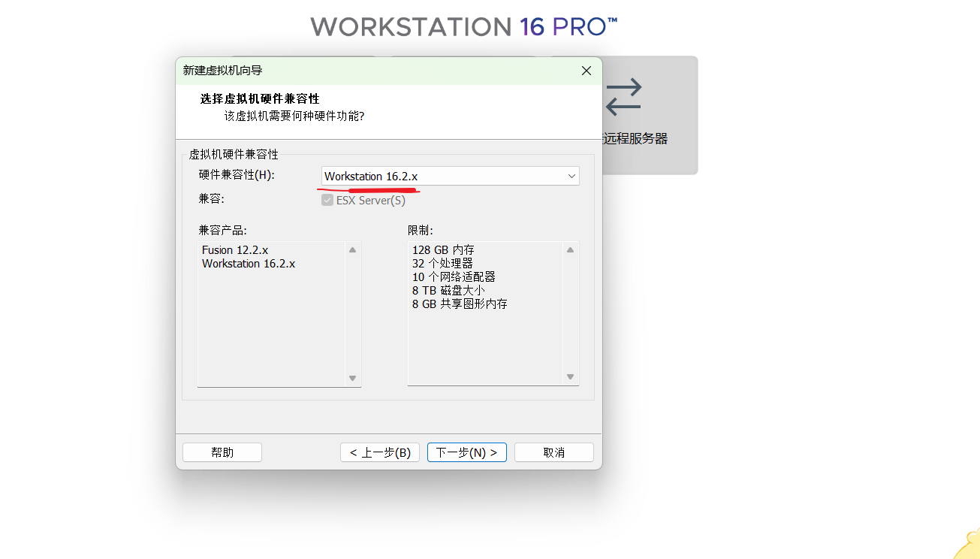Click limits list scroll down arrow
The height and width of the screenshot is (559, 980).
pyautogui.click(x=571, y=377)
